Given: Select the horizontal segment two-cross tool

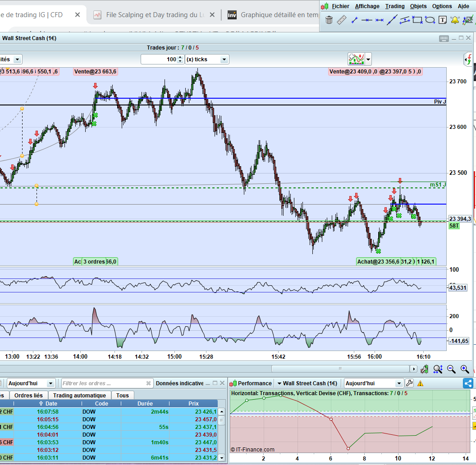Looking at the screenshot, I should pos(380,20).
